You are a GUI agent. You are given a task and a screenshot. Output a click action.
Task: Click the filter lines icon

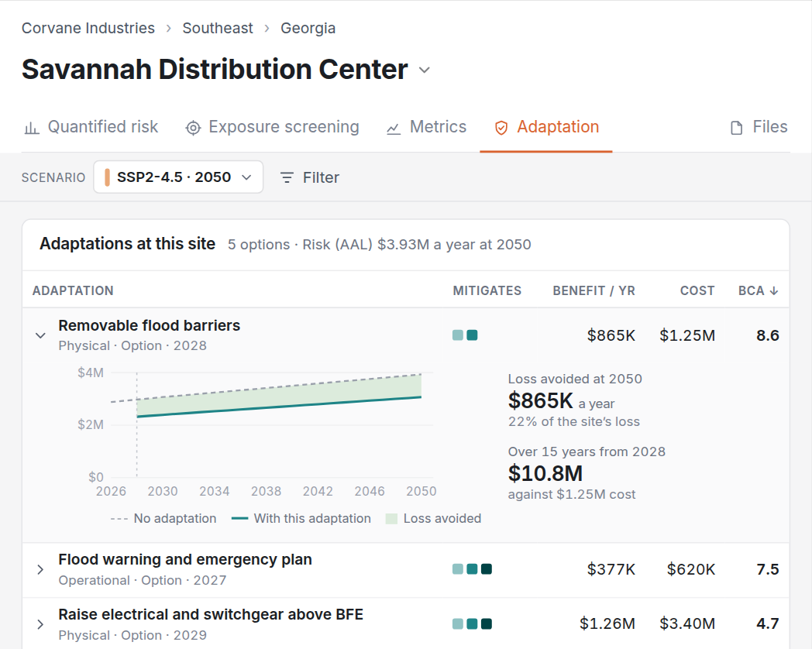tap(287, 177)
